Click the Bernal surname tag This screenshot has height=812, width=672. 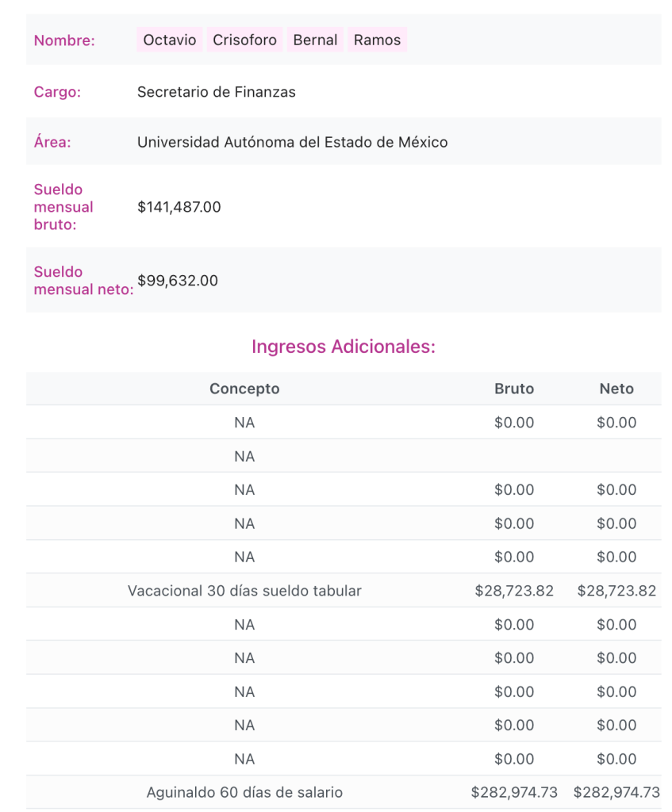coord(315,40)
